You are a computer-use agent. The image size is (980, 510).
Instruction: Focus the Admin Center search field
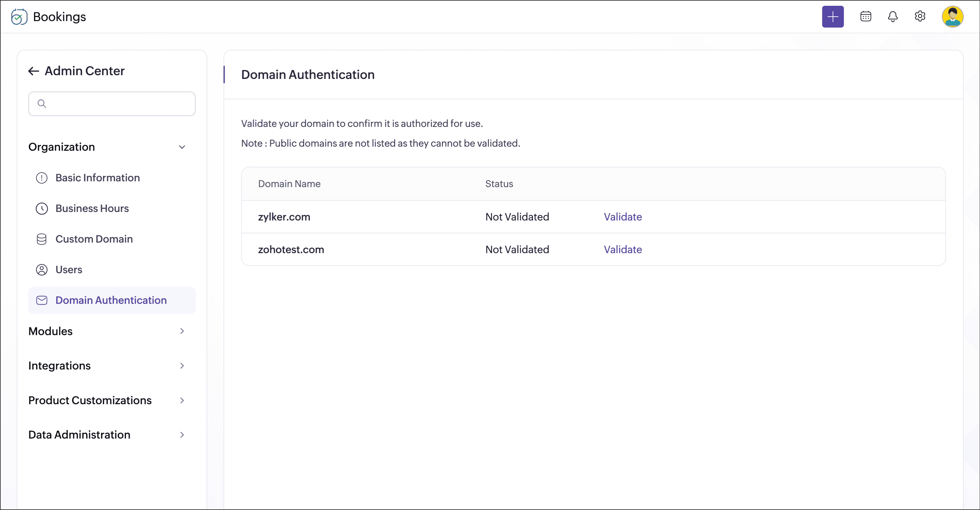(111, 103)
